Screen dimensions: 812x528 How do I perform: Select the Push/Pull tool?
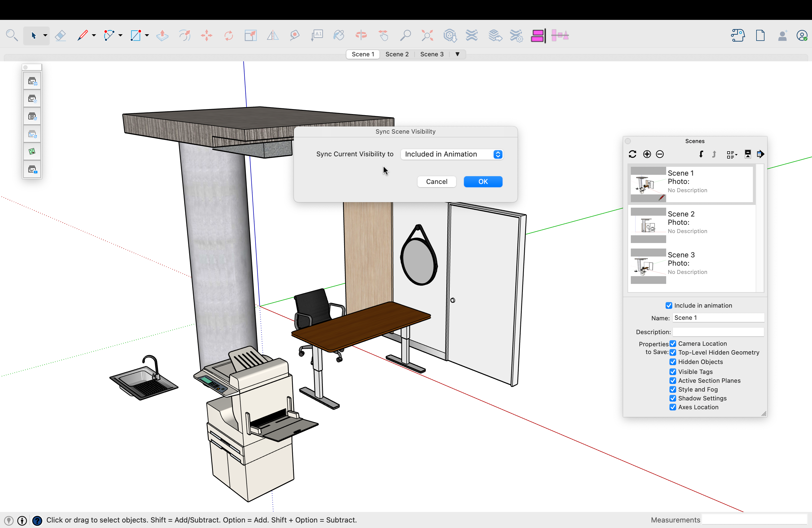pyautogui.click(x=162, y=35)
